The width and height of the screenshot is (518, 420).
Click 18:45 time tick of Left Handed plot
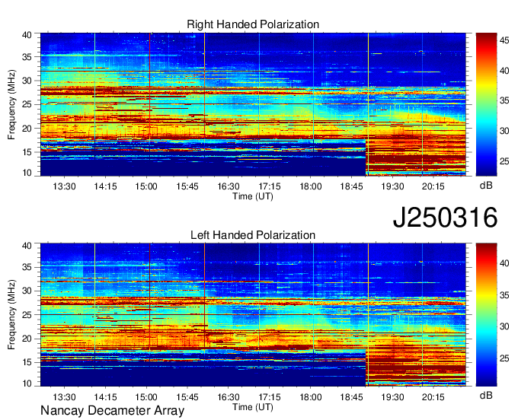click(351, 397)
